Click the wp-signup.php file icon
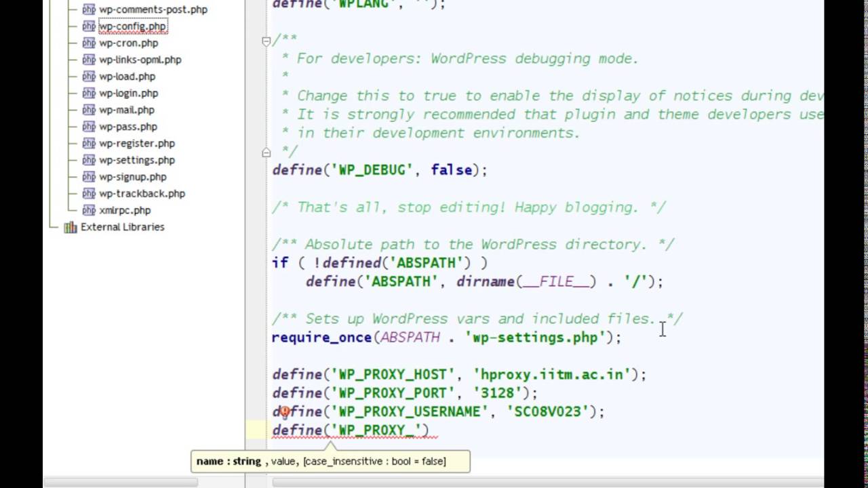The height and width of the screenshot is (488, 868). click(89, 177)
